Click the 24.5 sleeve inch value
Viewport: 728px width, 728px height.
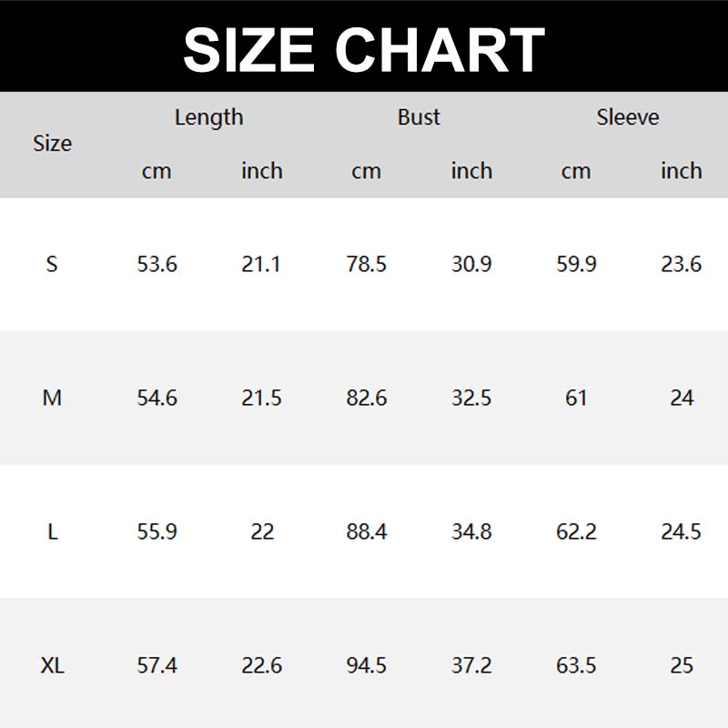click(x=681, y=531)
